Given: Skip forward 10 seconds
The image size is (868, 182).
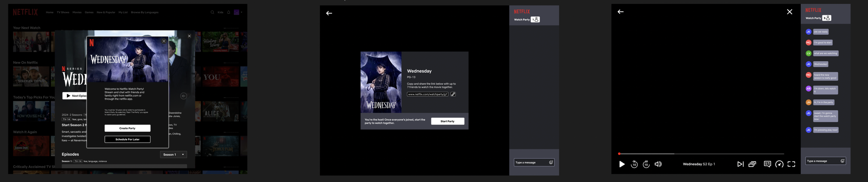Looking at the screenshot, I should [x=646, y=164].
